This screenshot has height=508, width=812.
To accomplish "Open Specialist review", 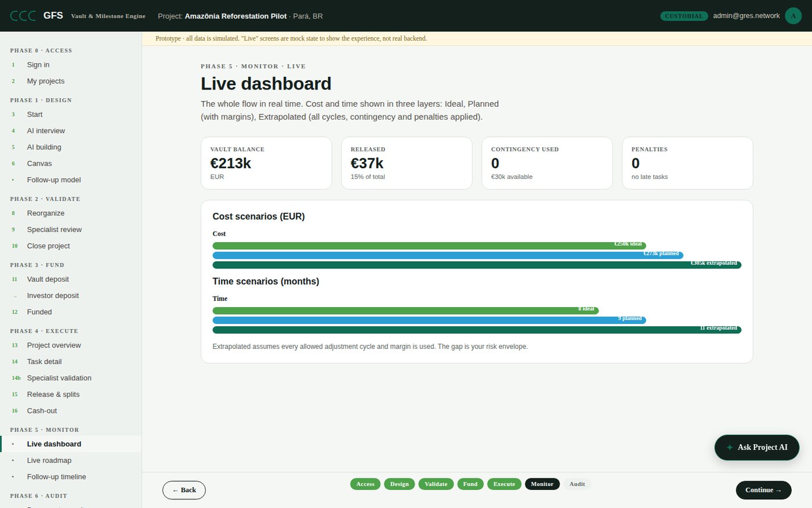I will point(71,229).
